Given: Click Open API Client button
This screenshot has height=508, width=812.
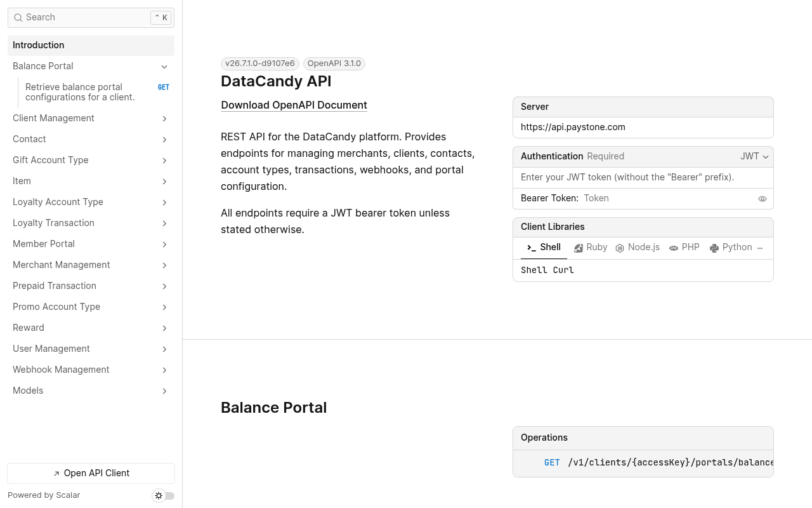Looking at the screenshot, I should pos(91,474).
